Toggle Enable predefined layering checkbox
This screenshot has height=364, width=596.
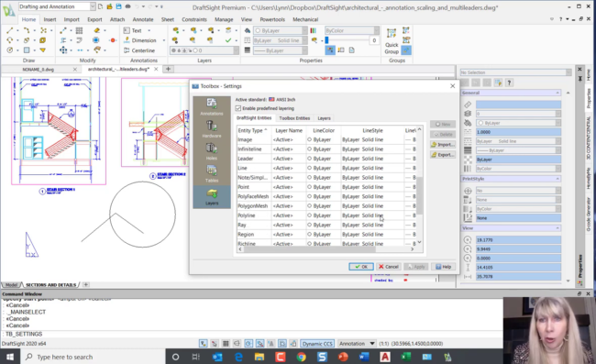238,108
